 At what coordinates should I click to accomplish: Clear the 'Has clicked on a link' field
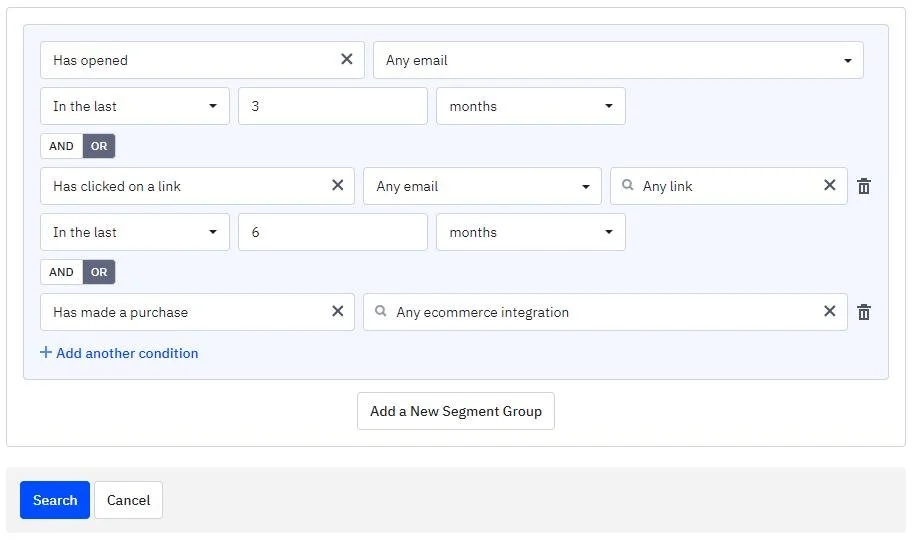[x=338, y=185]
